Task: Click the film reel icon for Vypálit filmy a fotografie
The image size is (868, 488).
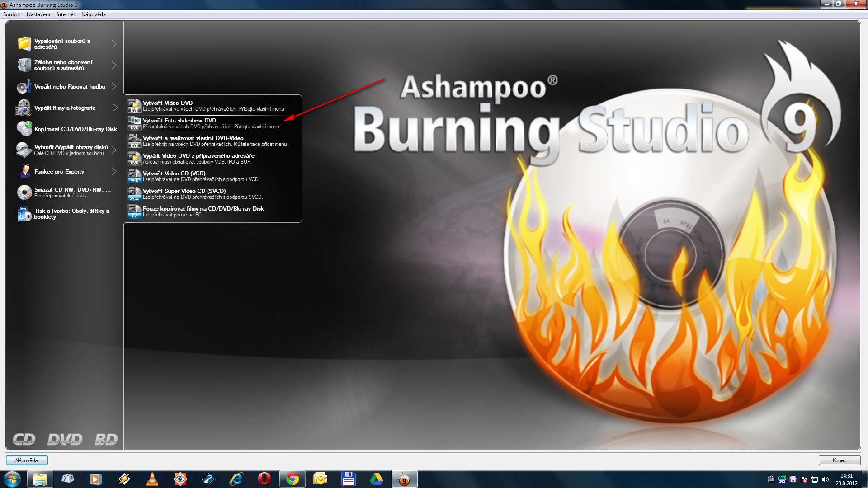Action: (24, 108)
